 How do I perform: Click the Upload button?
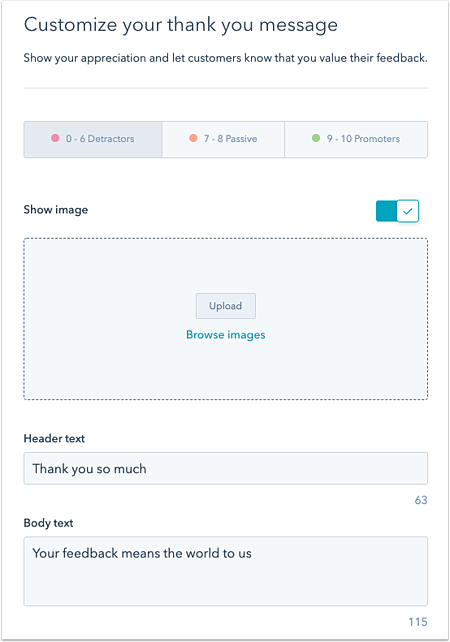[226, 306]
